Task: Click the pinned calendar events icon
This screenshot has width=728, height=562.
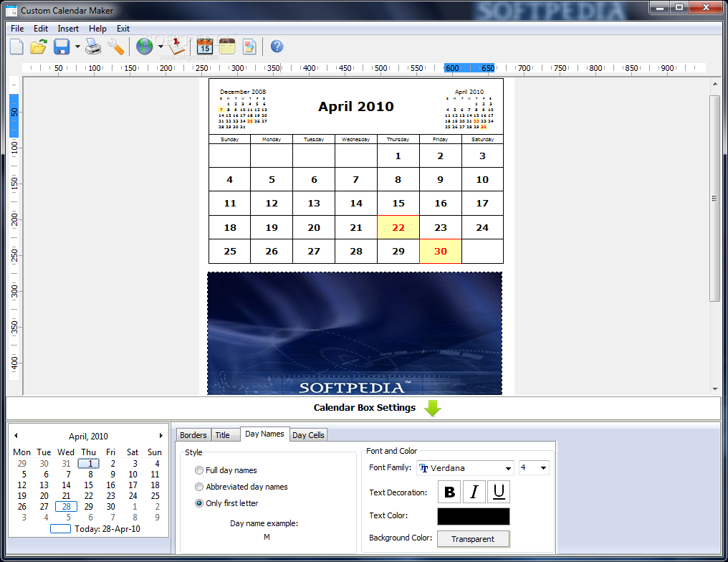Action: point(177,47)
